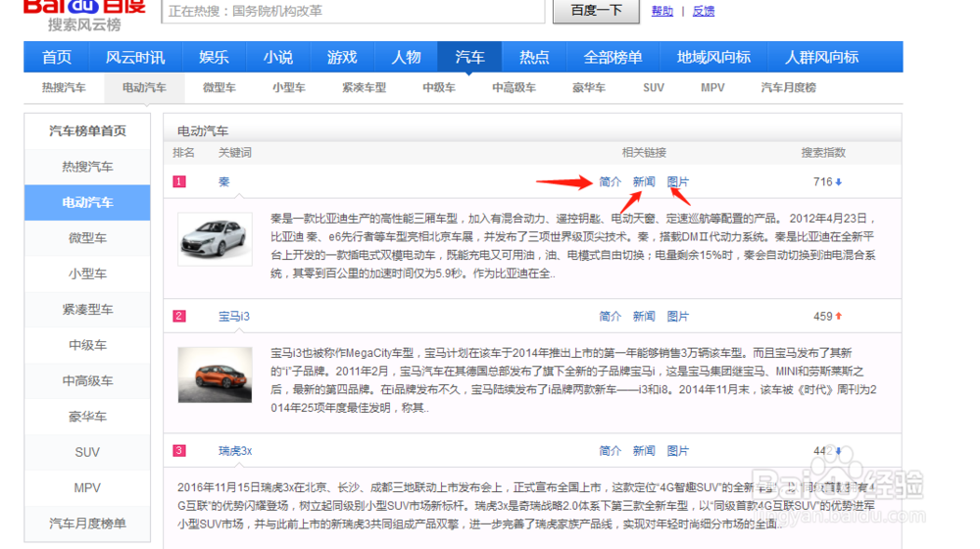Screen dimensions: 980x549
Task: Open the 地域风向标 tab
Action: pyautogui.click(x=713, y=57)
